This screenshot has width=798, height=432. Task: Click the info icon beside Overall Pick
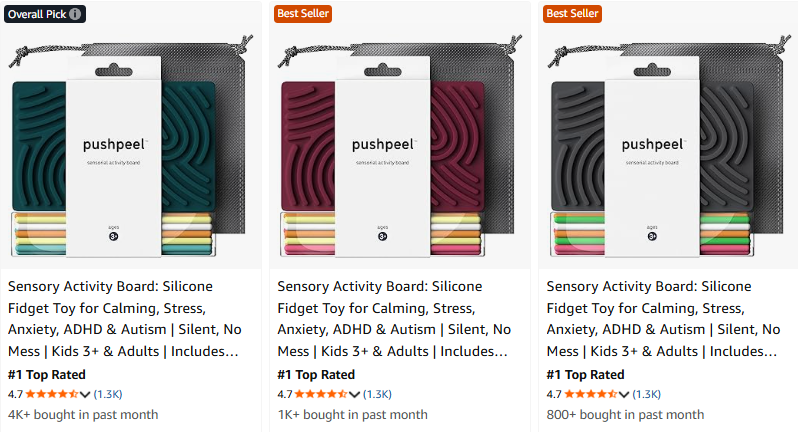(x=77, y=13)
